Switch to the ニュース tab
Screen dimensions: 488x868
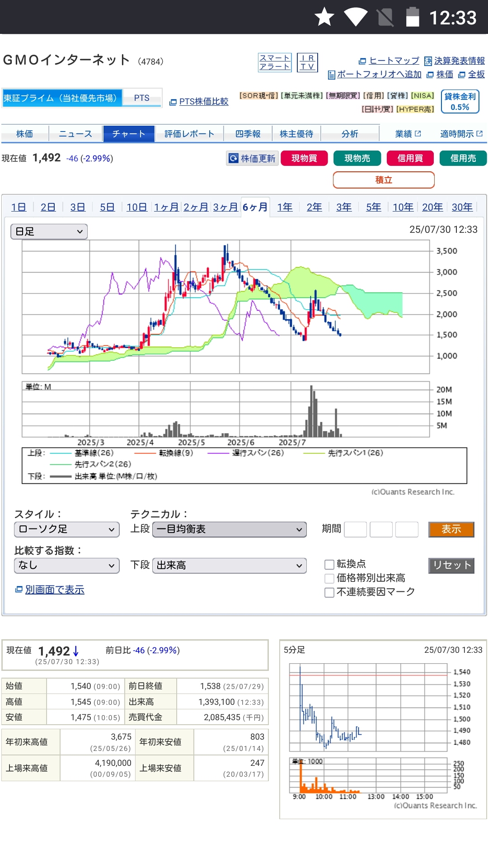click(x=75, y=134)
